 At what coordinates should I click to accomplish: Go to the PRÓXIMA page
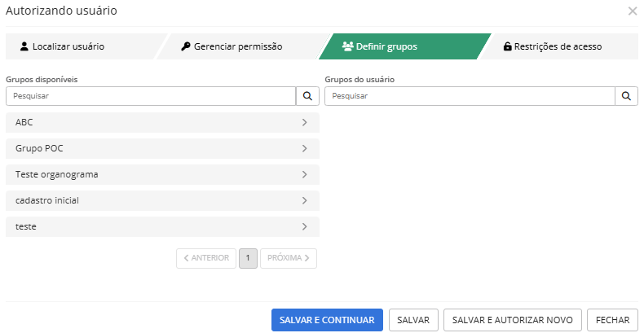289,258
